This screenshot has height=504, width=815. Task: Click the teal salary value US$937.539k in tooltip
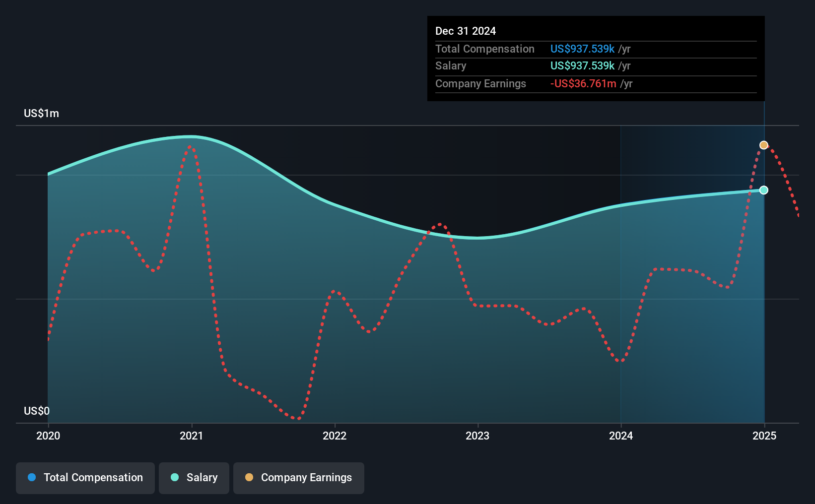583,65
